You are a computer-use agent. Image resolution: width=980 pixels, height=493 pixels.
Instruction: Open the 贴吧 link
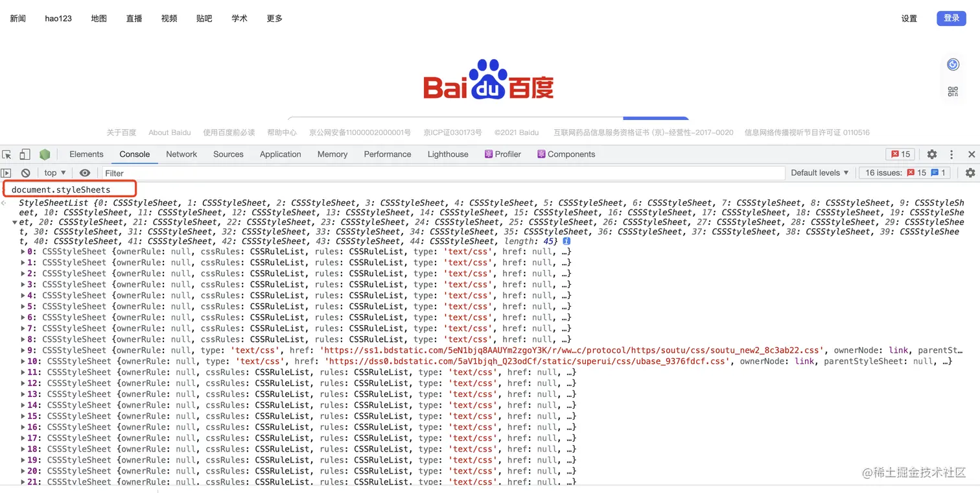(204, 19)
